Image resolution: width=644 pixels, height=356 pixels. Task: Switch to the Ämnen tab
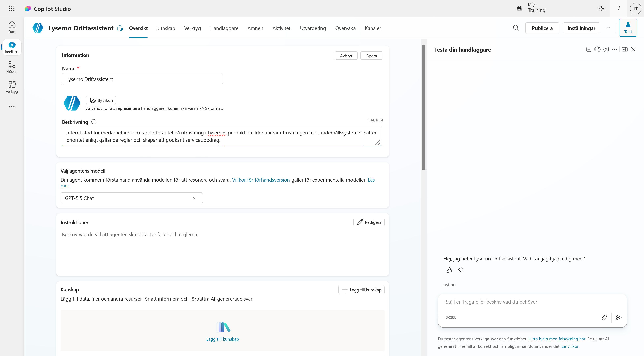(255, 28)
